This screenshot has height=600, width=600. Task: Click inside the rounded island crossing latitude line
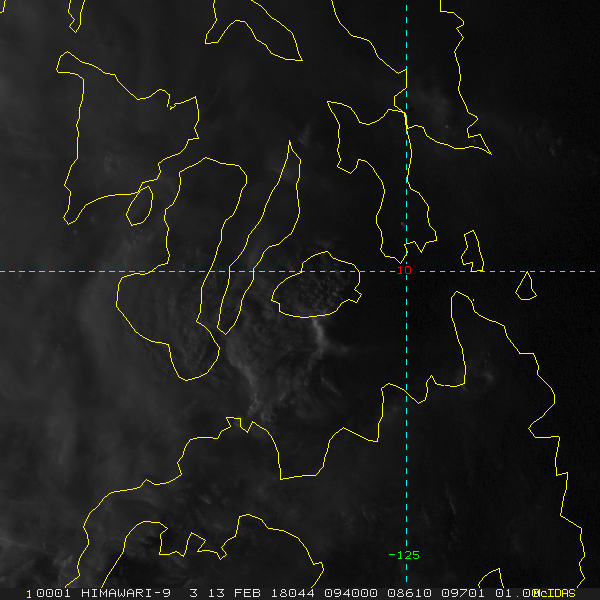[x=316, y=287]
